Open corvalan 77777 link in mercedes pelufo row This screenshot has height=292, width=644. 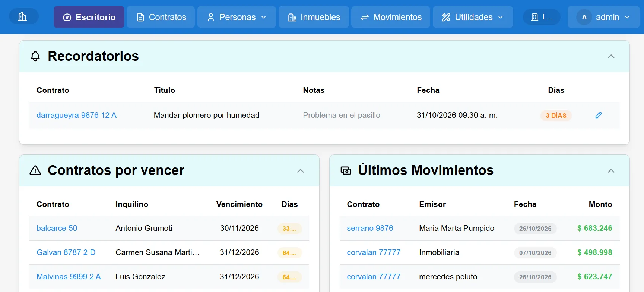pyautogui.click(x=374, y=277)
